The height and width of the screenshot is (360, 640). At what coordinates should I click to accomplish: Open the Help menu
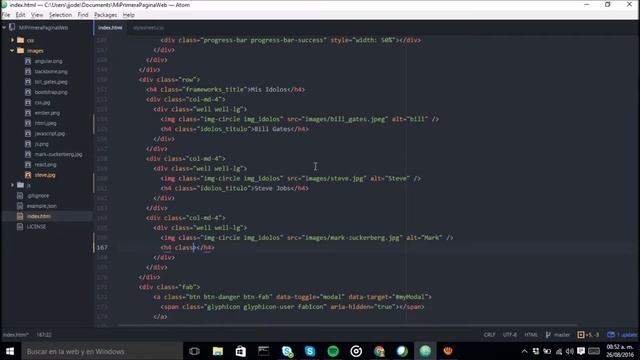tap(129, 15)
